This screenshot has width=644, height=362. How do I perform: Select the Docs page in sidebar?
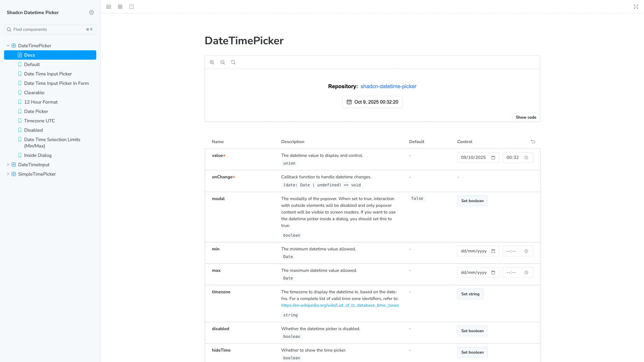click(x=50, y=55)
